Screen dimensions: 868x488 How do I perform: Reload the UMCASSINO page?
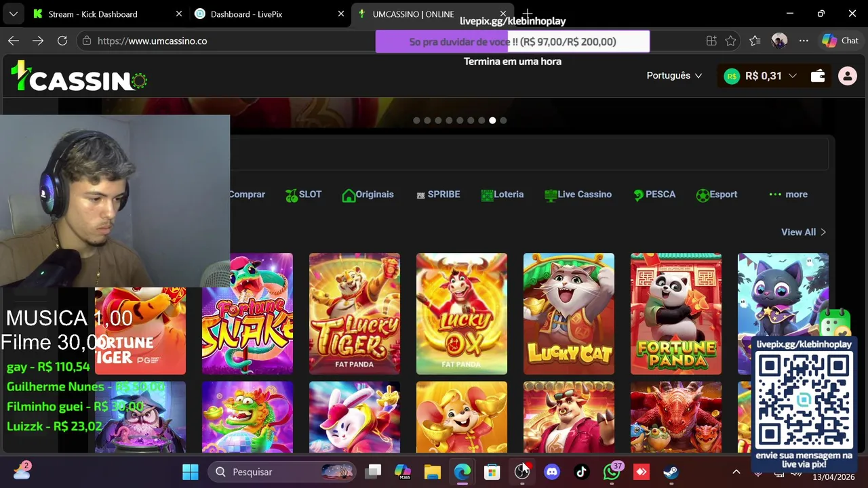pyautogui.click(x=62, y=41)
